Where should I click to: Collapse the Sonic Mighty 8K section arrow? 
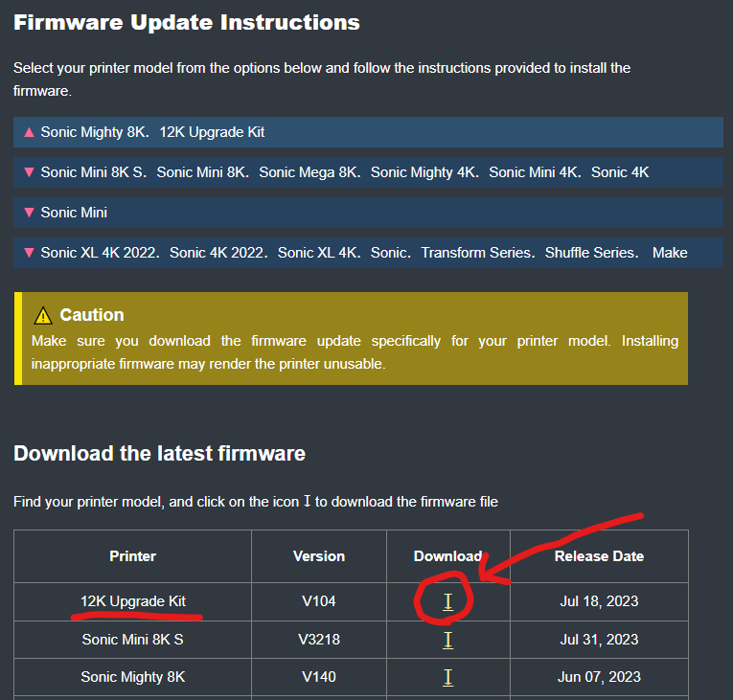29,132
